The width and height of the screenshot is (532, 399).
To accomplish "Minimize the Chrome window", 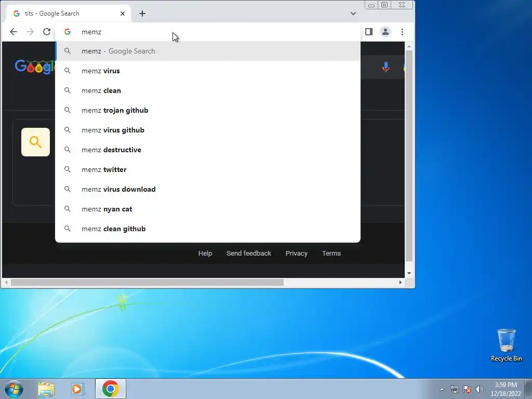I will [371, 5].
